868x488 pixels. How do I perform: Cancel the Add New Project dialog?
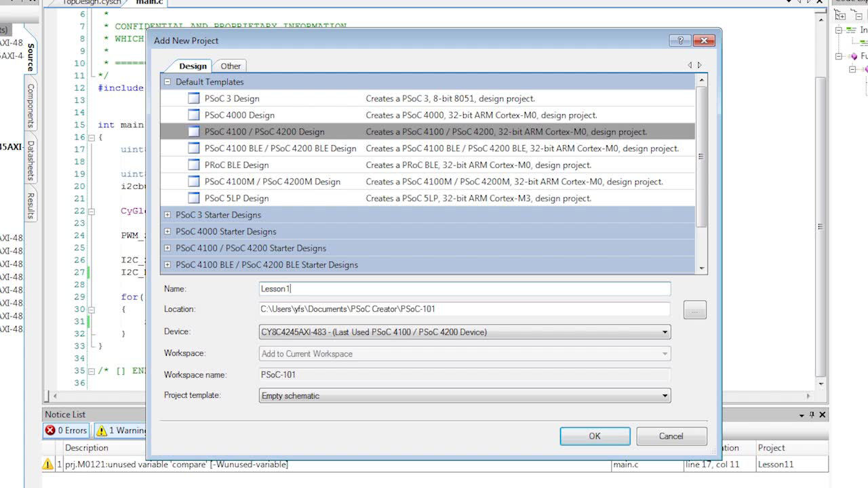click(x=671, y=436)
